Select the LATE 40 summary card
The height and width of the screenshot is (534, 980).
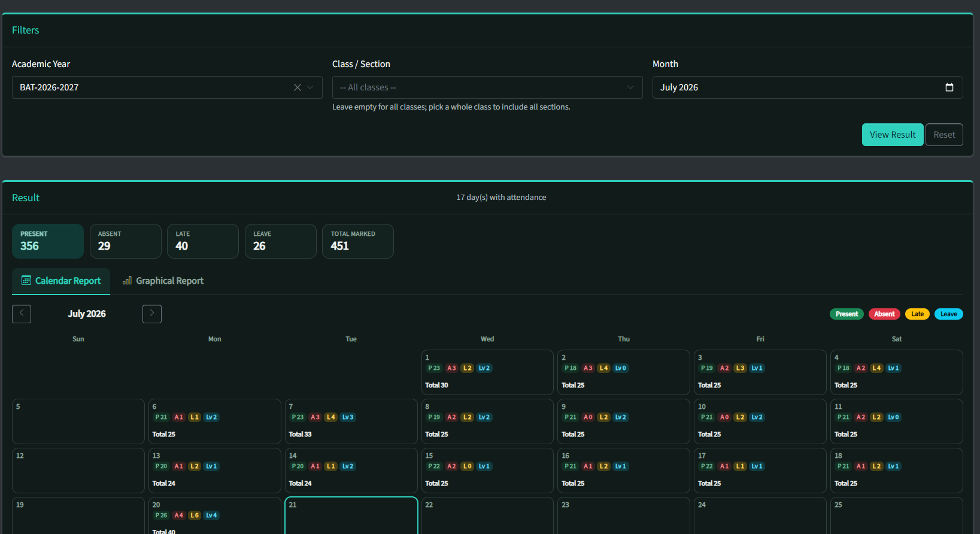click(203, 241)
